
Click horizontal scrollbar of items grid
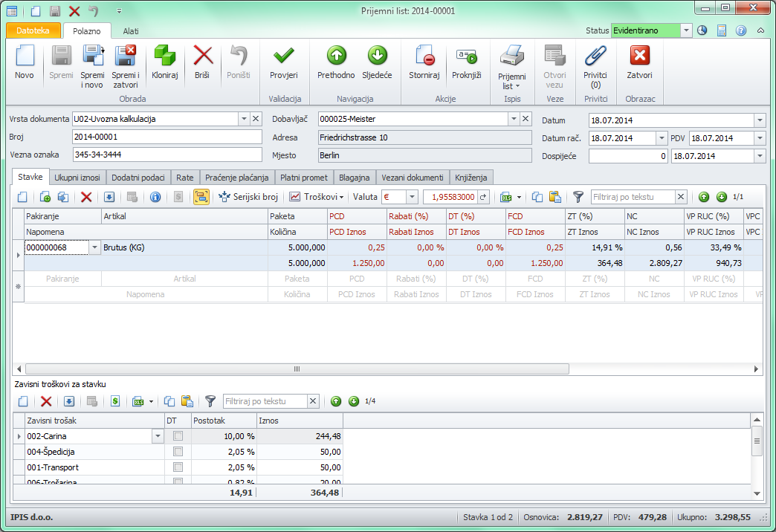[x=297, y=369]
